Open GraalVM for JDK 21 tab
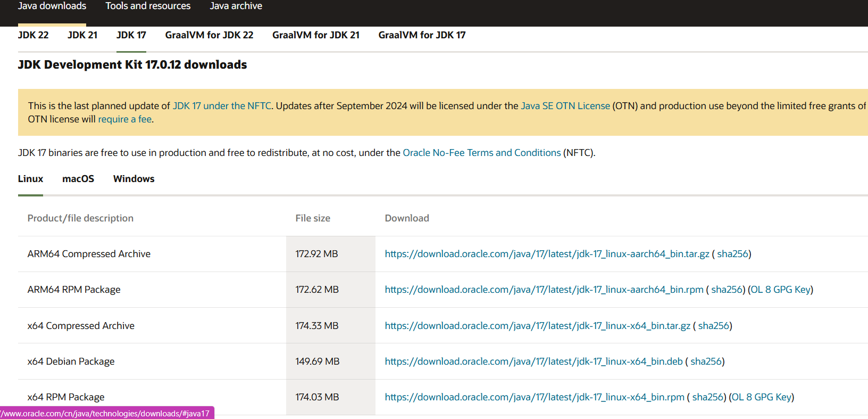 point(316,35)
